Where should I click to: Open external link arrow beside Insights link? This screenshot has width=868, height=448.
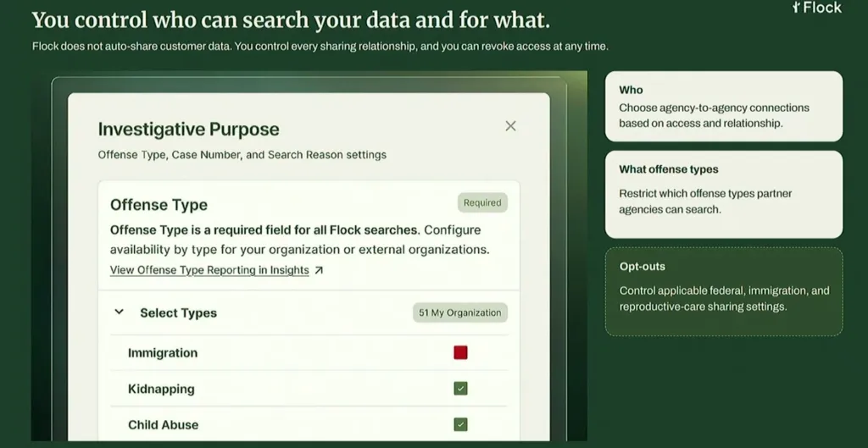coord(319,270)
